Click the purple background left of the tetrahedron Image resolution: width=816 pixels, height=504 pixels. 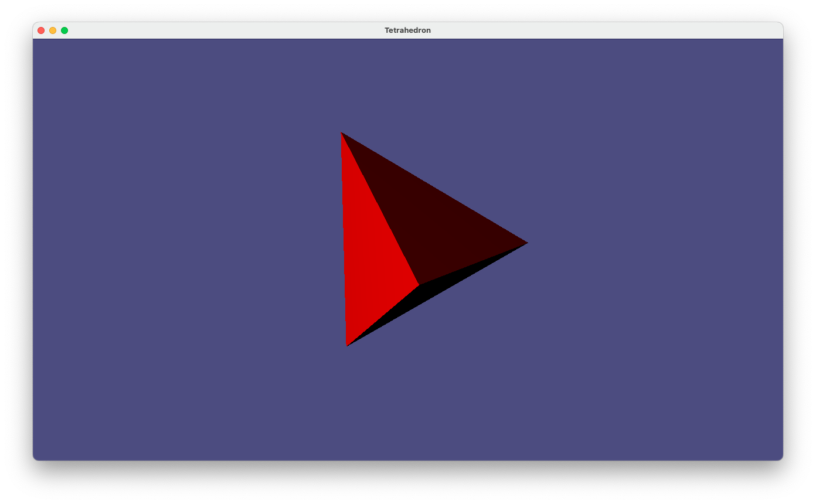click(176, 246)
